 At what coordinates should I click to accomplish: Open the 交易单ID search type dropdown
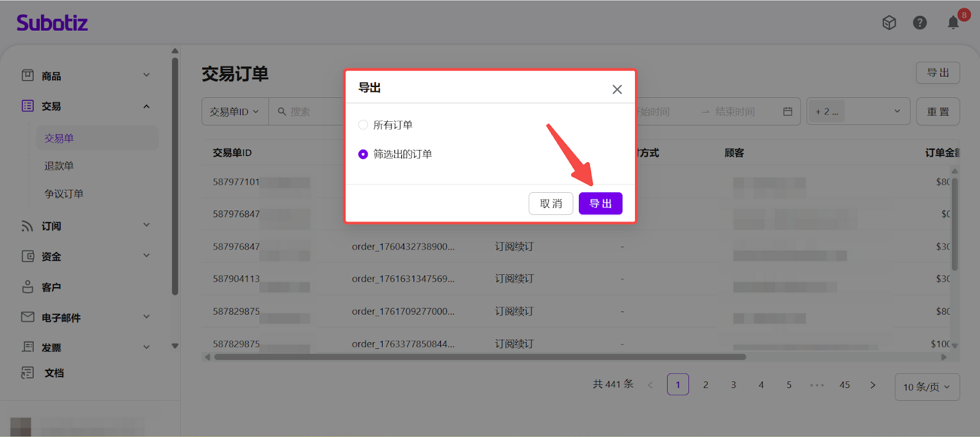pos(235,112)
